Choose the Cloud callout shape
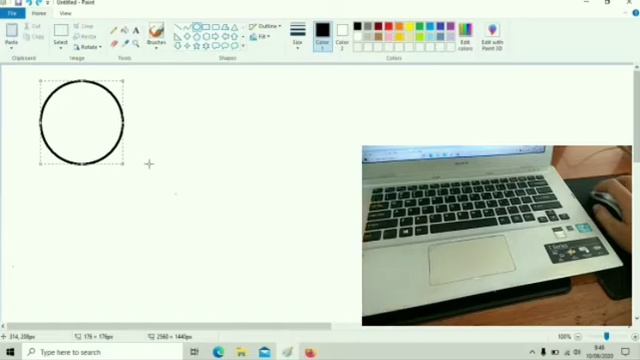 click(x=234, y=46)
